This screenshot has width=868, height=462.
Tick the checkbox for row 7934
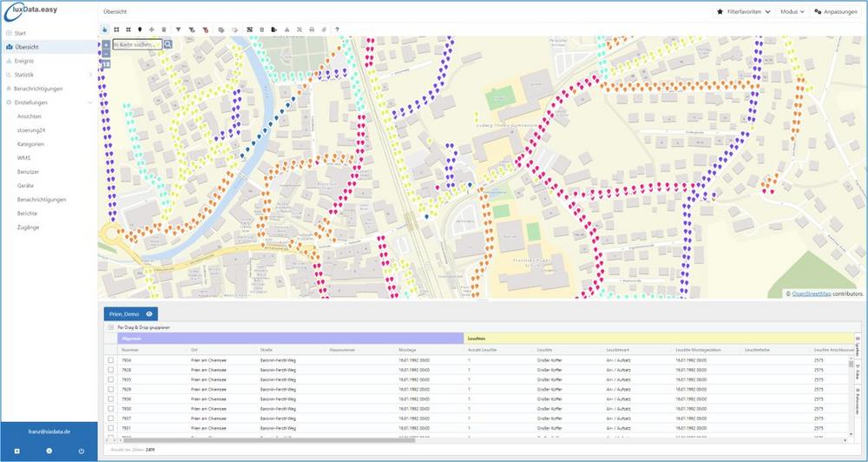(x=110, y=360)
